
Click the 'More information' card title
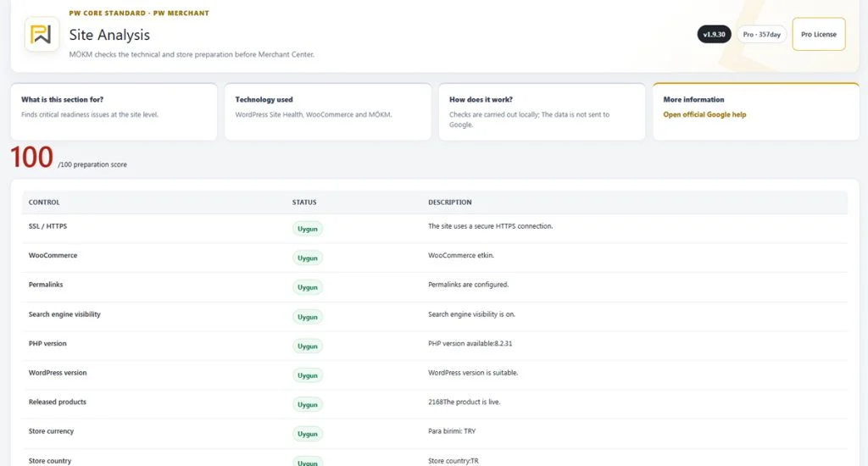coord(693,100)
